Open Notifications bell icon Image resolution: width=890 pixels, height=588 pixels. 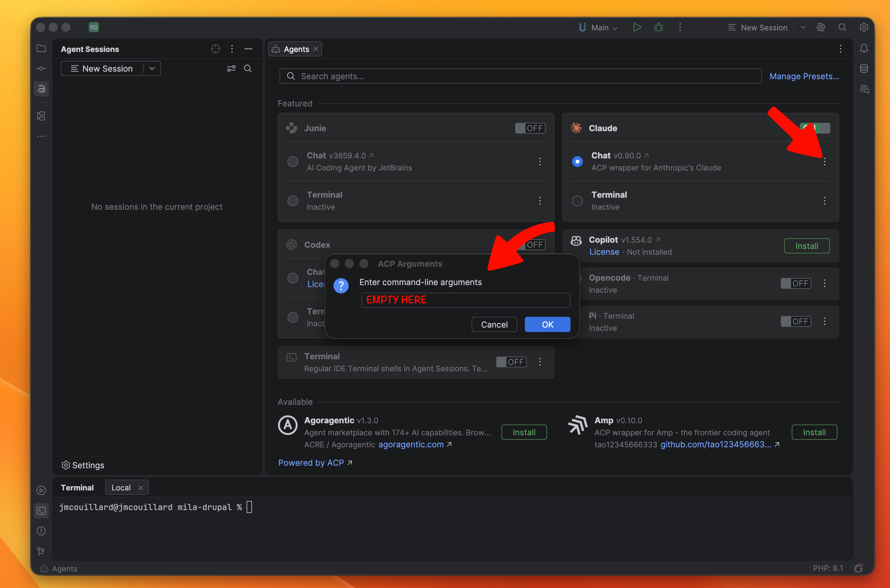[864, 48]
